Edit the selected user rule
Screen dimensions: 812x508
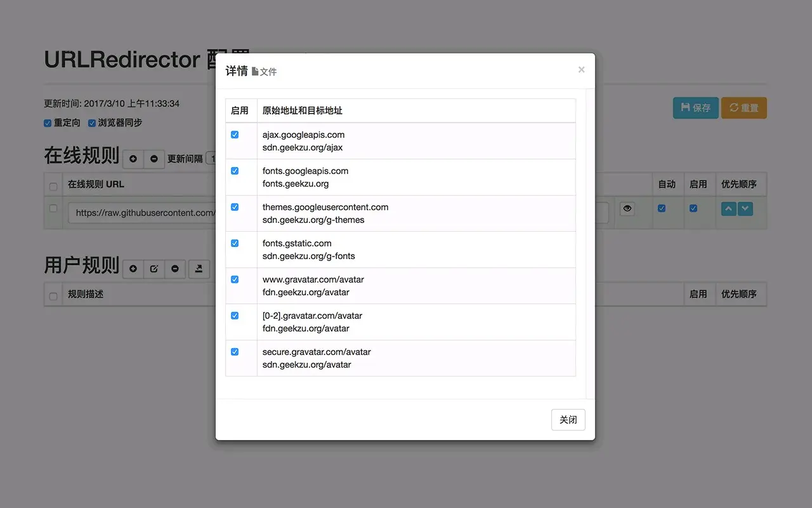coord(154,269)
